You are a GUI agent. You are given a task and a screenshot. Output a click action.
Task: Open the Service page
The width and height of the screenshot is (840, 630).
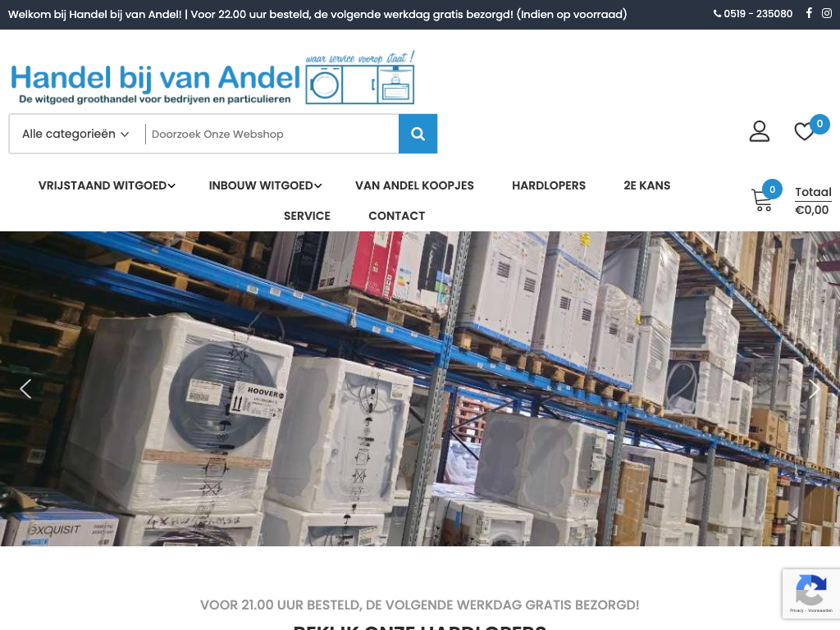[307, 216]
